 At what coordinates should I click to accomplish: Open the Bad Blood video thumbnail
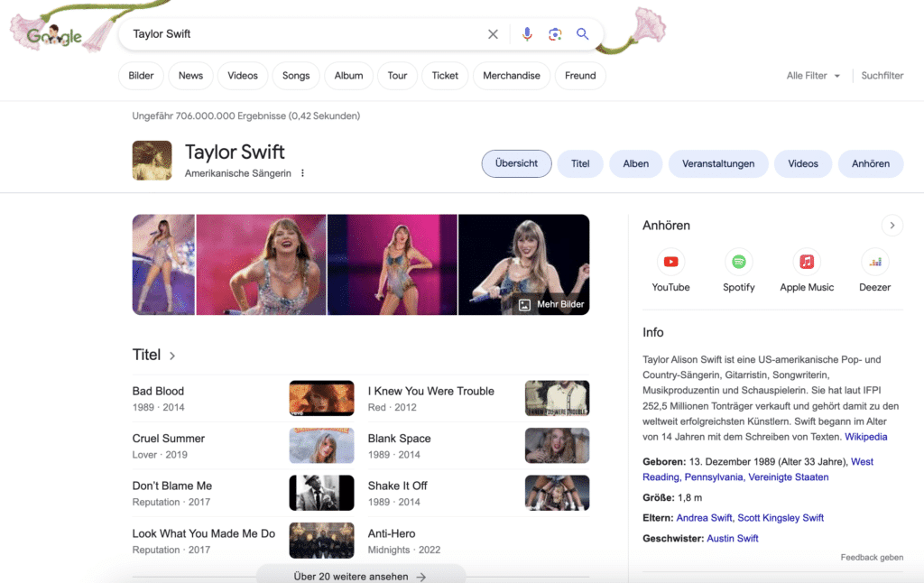click(322, 398)
